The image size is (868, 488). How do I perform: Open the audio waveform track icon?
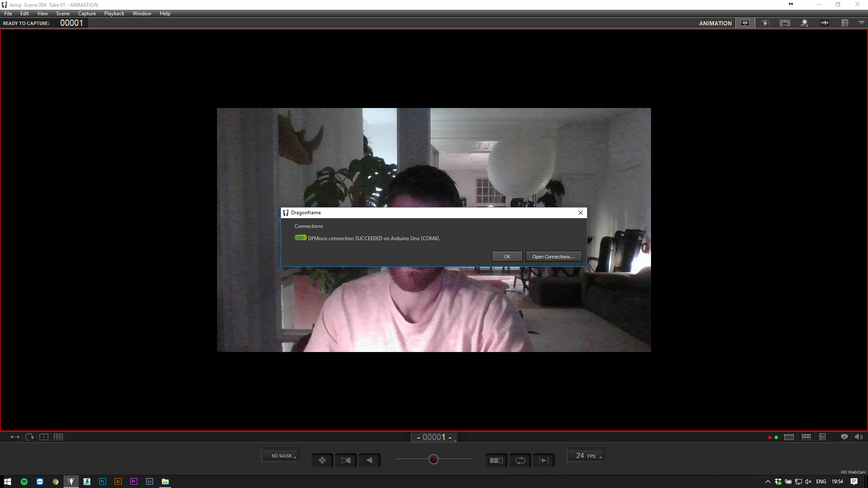click(807, 437)
